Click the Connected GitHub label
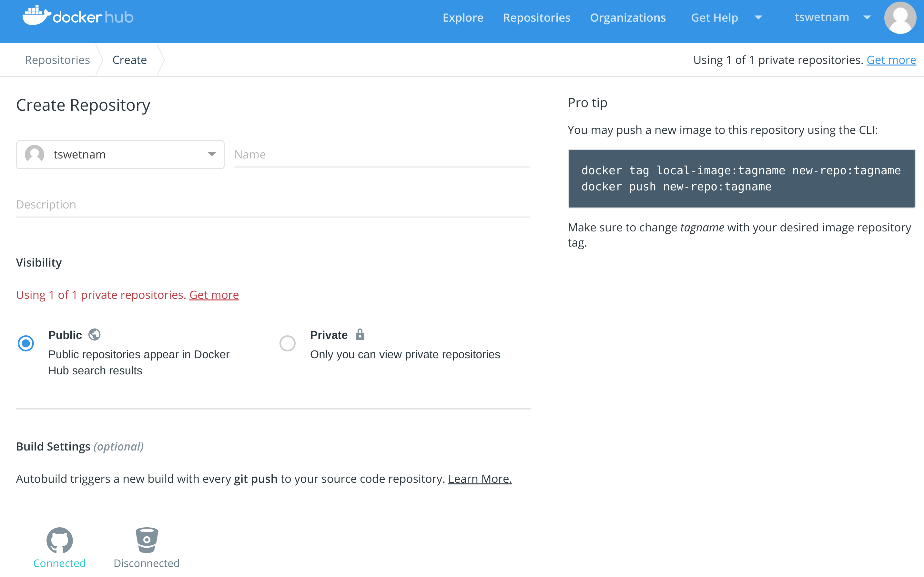Viewport: 924px width, 577px height. pos(59,563)
